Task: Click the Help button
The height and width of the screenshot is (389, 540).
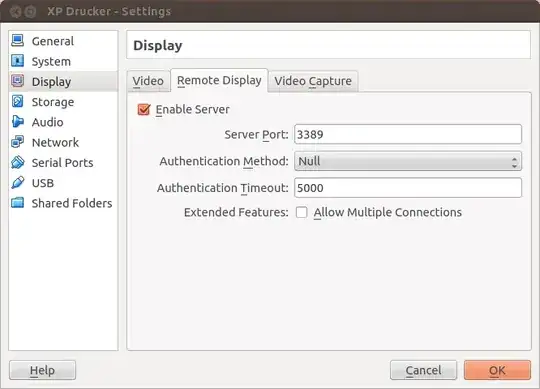Action: [42, 370]
